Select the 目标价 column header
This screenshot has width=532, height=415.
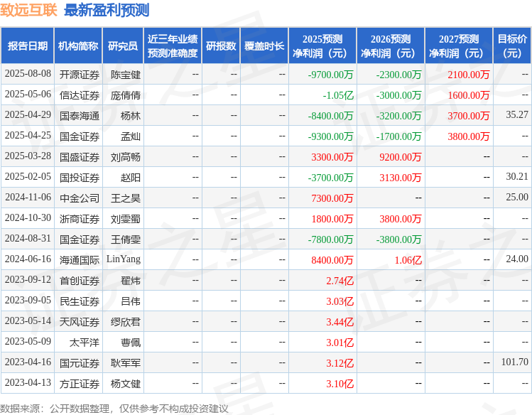click(x=512, y=45)
